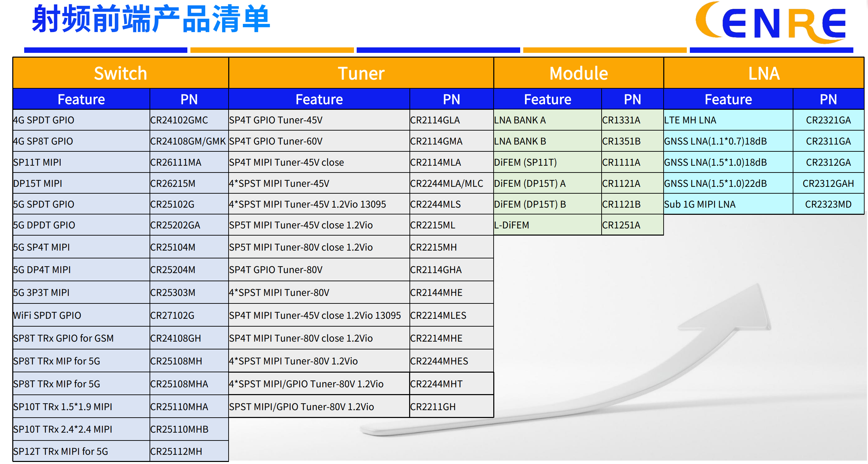Click the Module section header
Image resolution: width=868 pixels, height=464 pixels.
pos(578,73)
